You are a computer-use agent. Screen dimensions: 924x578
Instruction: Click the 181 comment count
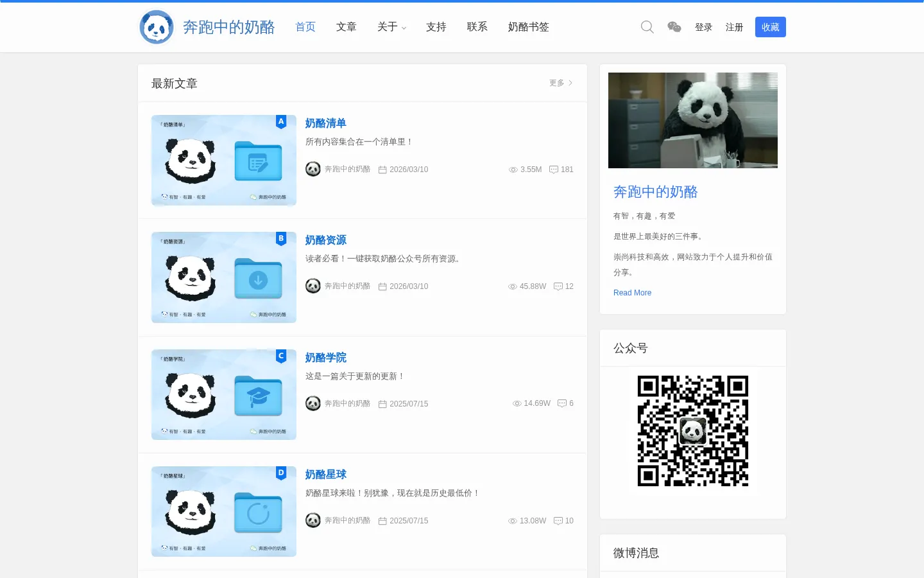coord(567,170)
